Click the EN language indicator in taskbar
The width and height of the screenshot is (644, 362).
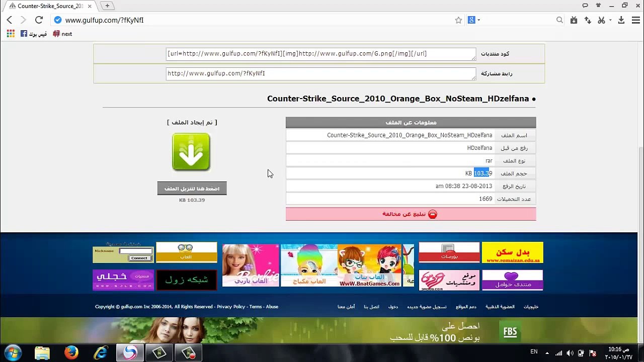pyautogui.click(x=534, y=352)
